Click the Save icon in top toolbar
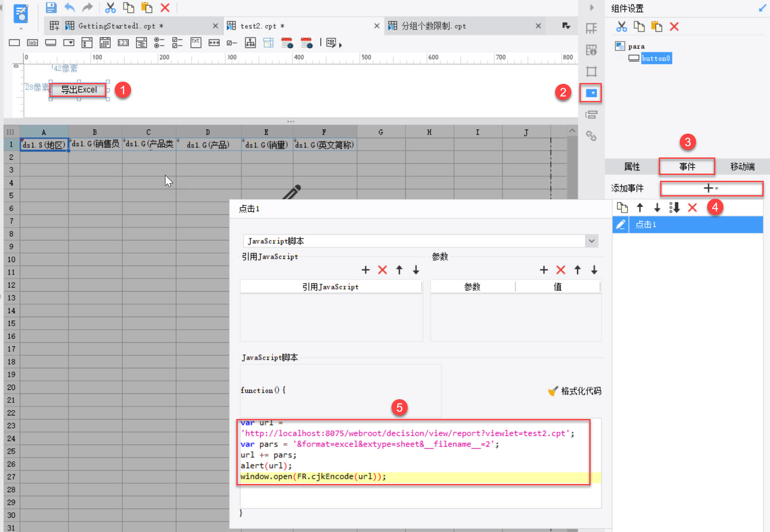The height and width of the screenshot is (532, 770). point(51,8)
